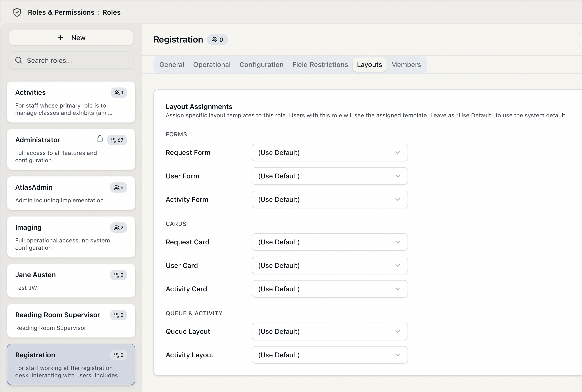Open the Reading Room Supervisor role

tap(71, 321)
